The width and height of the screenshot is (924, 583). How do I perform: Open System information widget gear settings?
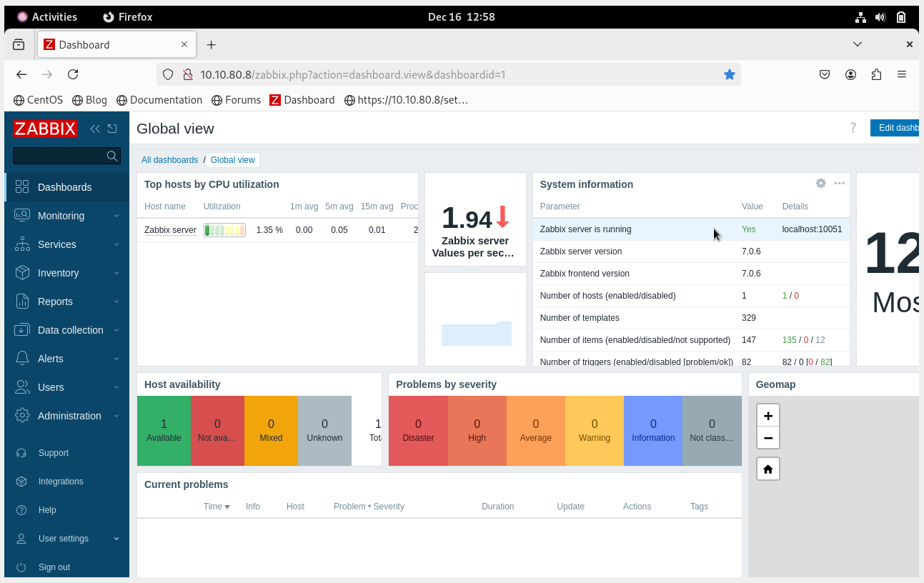[x=820, y=184]
